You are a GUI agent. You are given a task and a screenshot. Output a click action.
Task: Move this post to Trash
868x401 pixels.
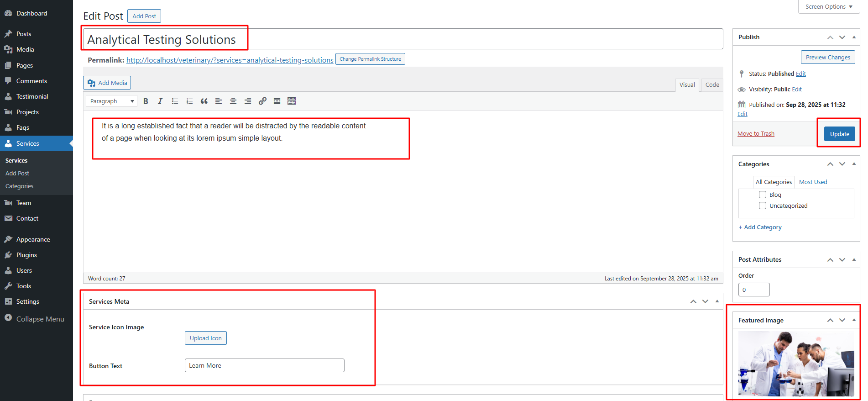[756, 134]
